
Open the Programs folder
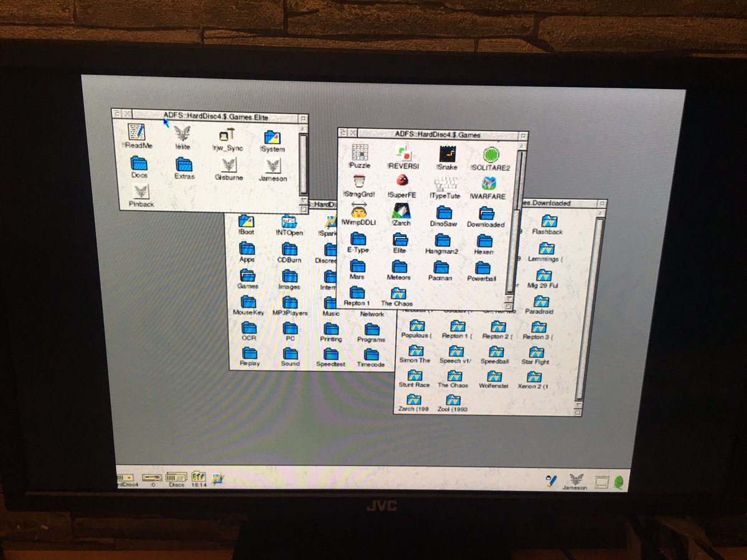(x=372, y=329)
